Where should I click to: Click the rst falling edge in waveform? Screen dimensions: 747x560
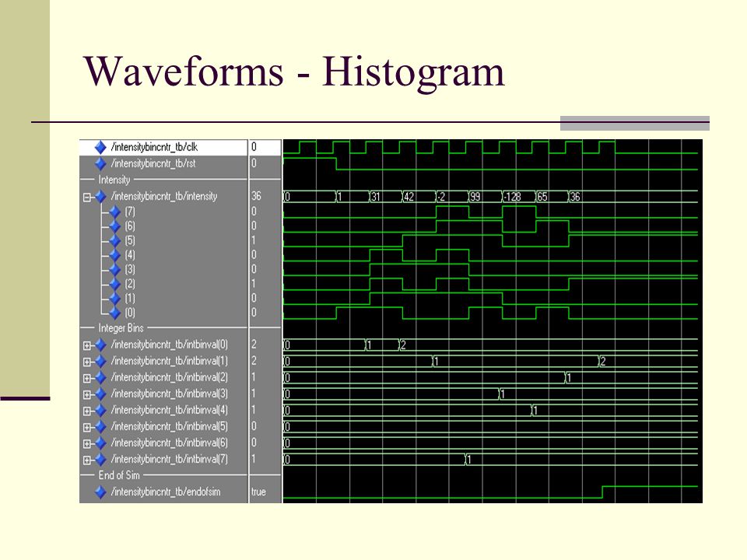click(336, 164)
